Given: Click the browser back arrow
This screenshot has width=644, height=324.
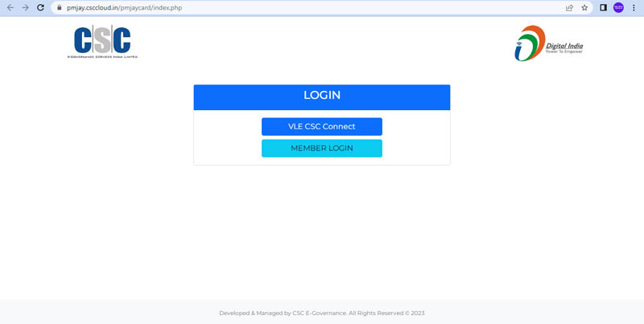Looking at the screenshot, I should coord(10,8).
